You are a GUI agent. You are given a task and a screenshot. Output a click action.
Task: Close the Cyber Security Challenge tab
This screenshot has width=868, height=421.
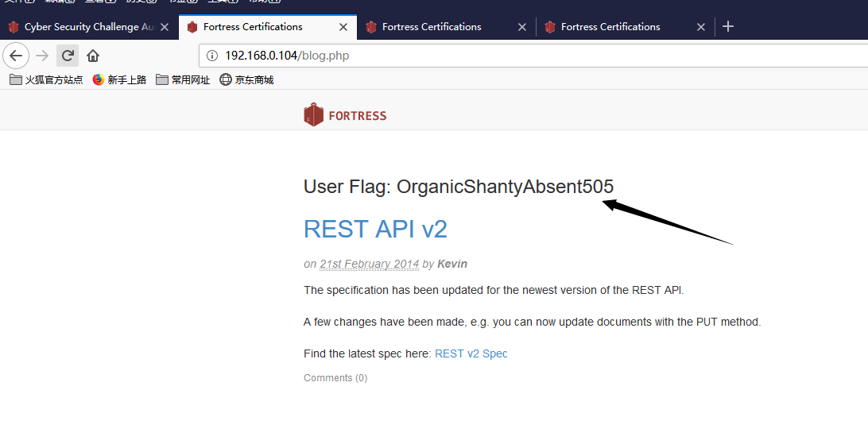point(165,26)
